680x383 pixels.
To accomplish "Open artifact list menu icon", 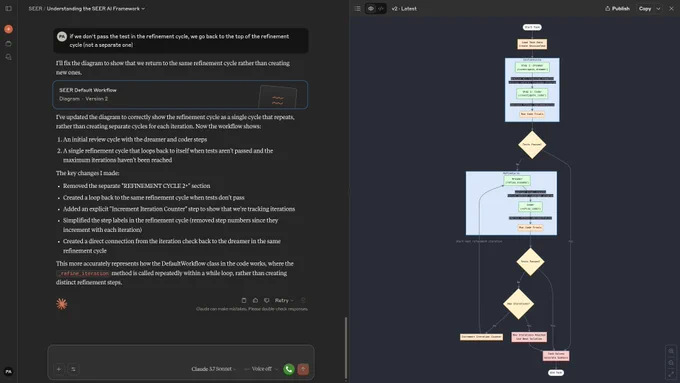I will [x=357, y=9].
